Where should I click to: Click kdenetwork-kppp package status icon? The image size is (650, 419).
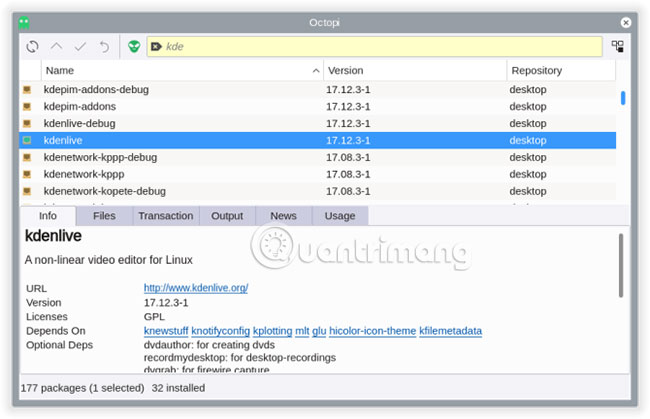click(x=27, y=174)
